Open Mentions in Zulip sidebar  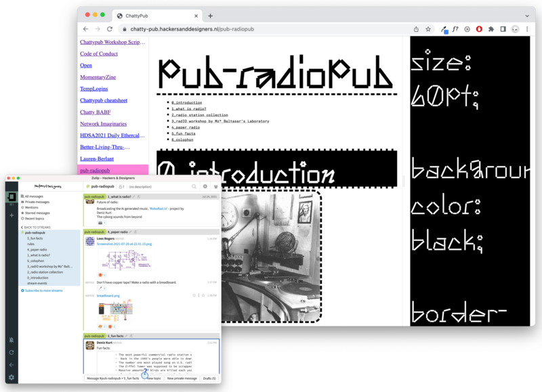pos(31,208)
